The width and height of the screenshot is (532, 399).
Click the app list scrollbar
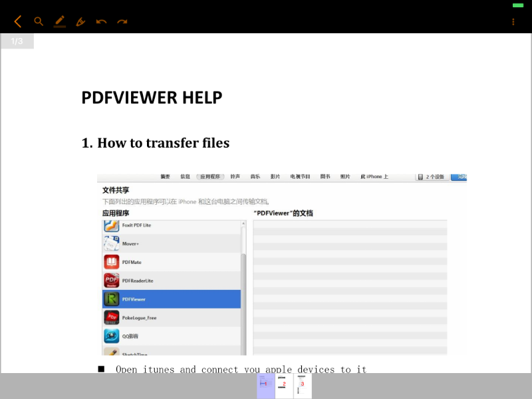click(243, 286)
